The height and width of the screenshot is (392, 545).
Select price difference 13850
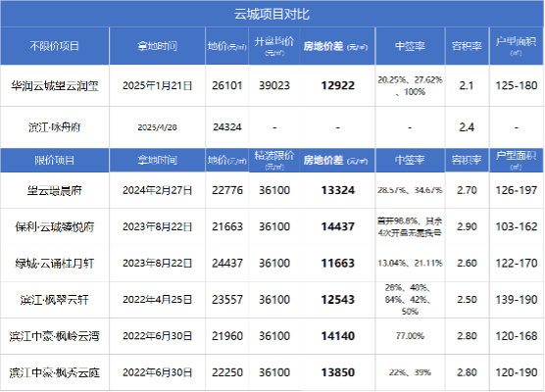click(338, 372)
